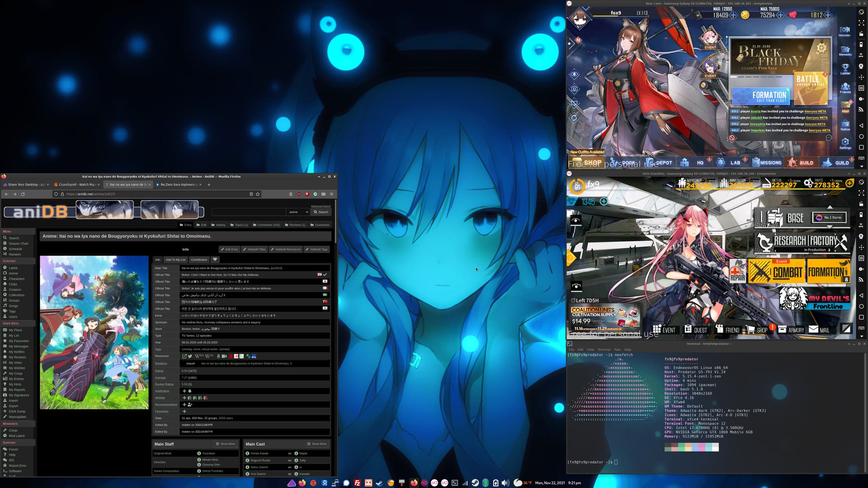Expand Azur Lane left side panel arrow
The image size is (868, 488).
pyautogui.click(x=571, y=43)
